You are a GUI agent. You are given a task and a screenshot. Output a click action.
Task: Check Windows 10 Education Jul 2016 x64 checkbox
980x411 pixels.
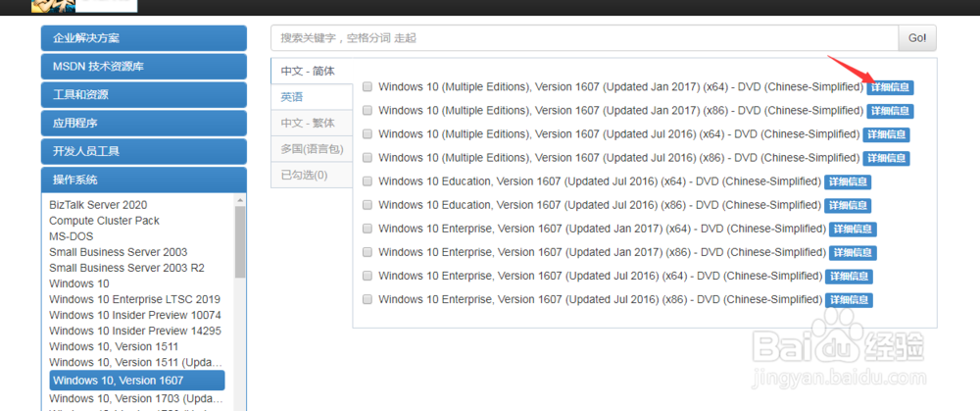tap(367, 180)
